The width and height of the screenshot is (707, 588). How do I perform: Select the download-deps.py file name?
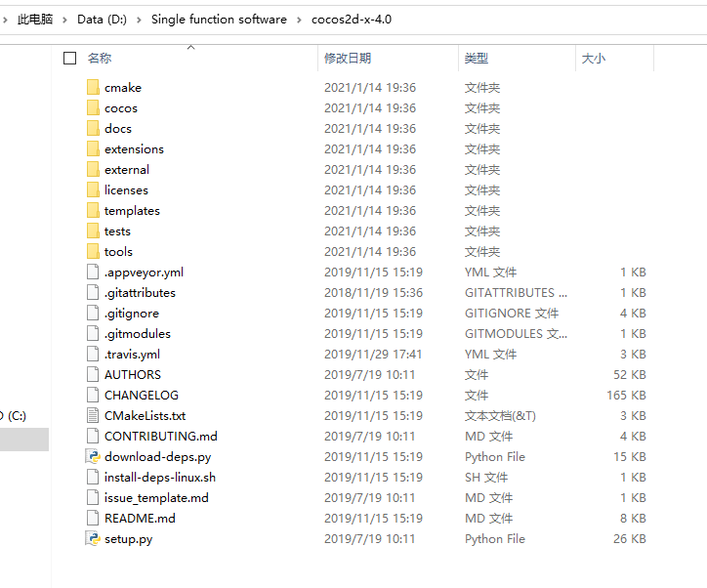(158, 457)
